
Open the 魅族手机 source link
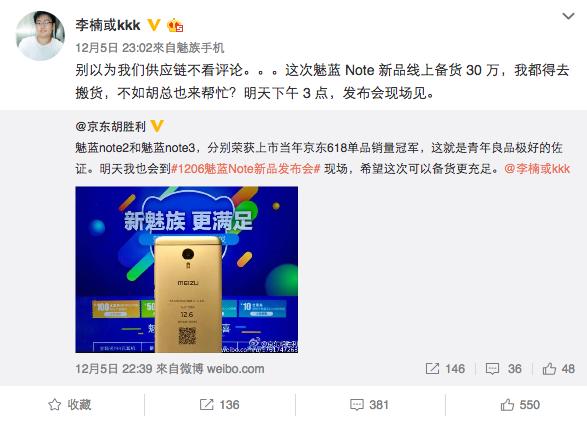(x=200, y=48)
